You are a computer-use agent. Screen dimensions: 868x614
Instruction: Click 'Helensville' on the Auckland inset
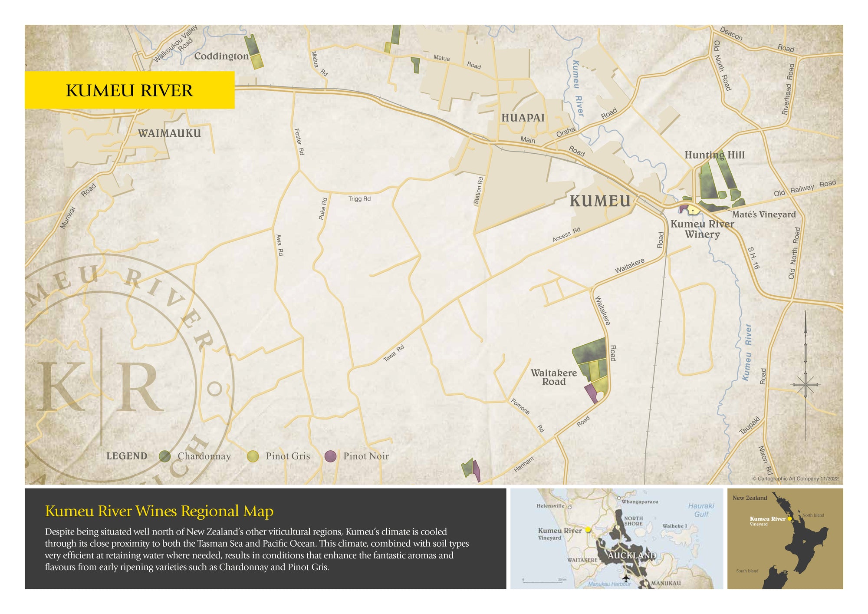pos(550,506)
